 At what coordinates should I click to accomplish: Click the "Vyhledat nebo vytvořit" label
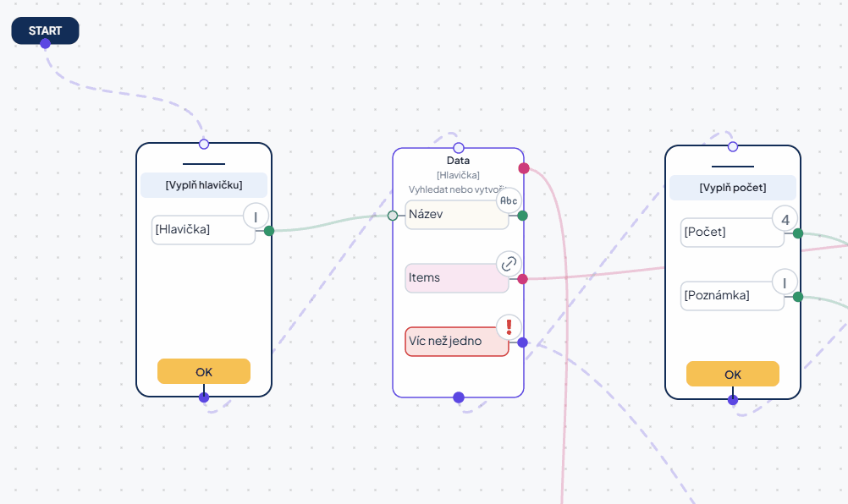(458, 189)
